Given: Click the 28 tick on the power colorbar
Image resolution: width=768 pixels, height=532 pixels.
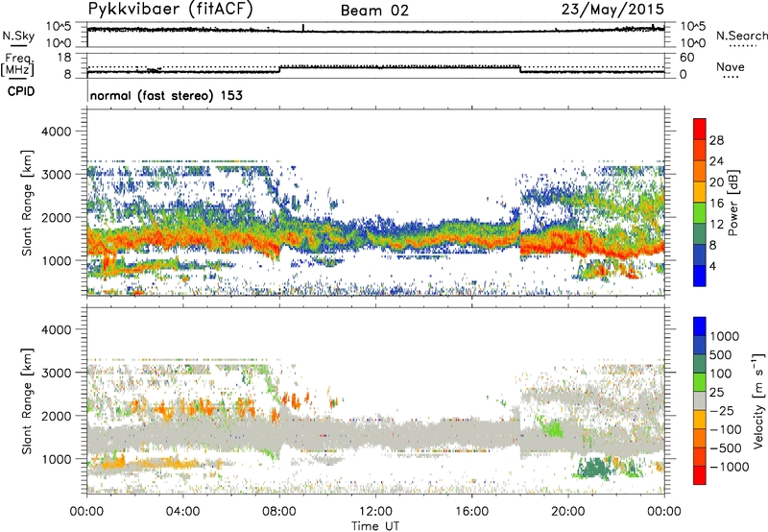Looking at the screenshot, I should [716, 140].
